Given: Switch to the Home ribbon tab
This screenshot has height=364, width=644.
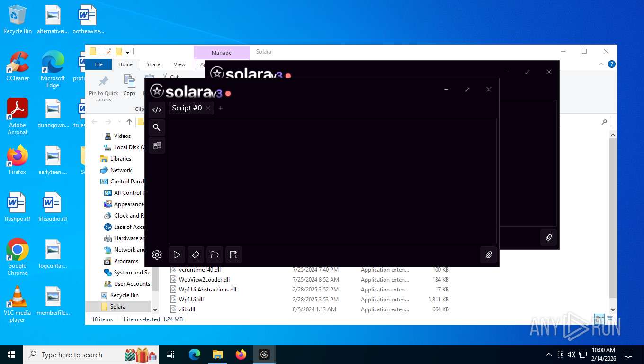Looking at the screenshot, I should point(125,64).
